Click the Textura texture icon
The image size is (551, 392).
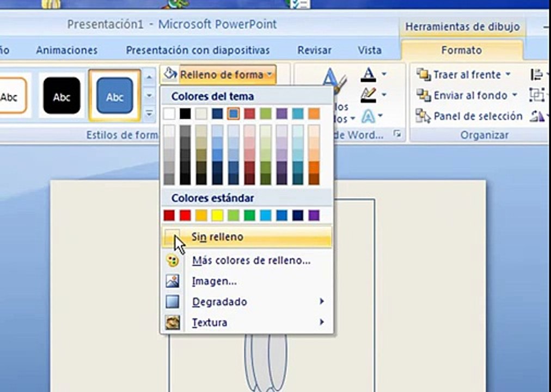click(173, 322)
